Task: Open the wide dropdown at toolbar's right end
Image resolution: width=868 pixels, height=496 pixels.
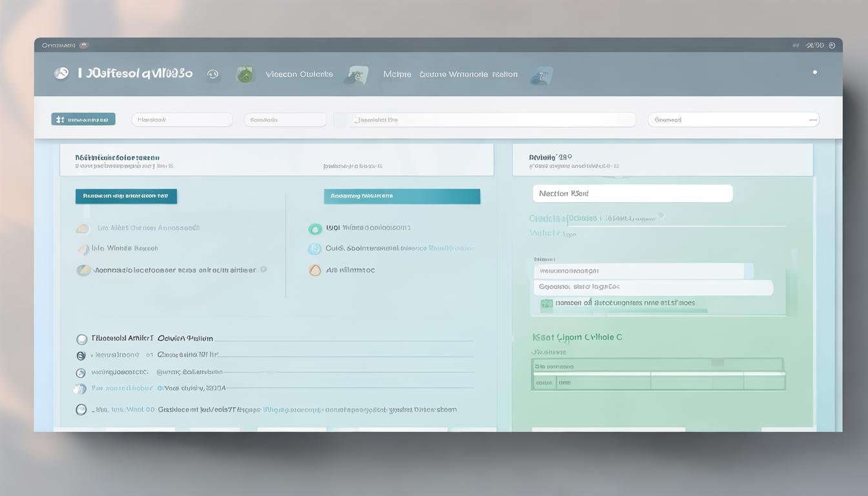Action: pos(733,119)
